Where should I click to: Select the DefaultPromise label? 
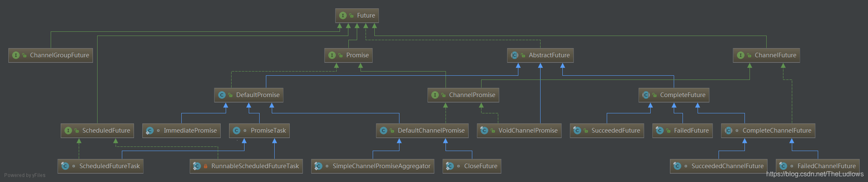tap(258, 95)
